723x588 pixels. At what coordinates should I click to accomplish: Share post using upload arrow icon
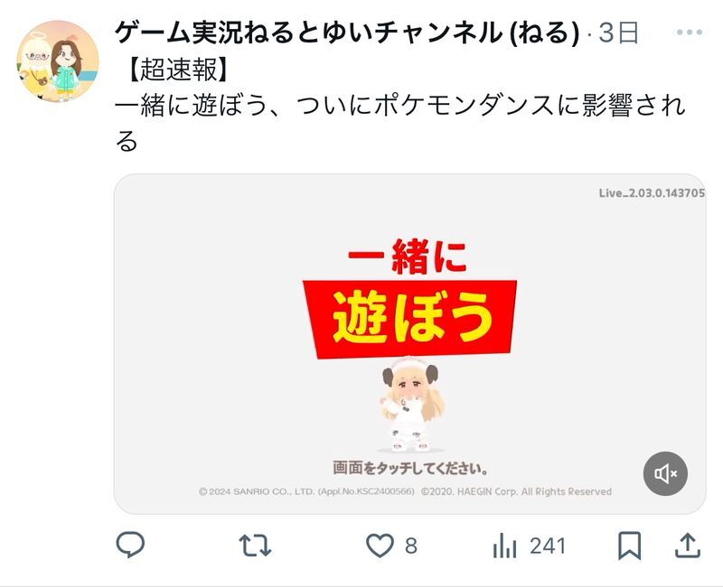click(688, 546)
